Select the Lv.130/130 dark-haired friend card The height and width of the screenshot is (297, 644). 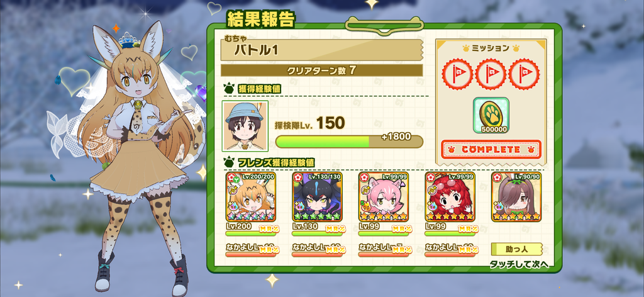[x=317, y=197]
